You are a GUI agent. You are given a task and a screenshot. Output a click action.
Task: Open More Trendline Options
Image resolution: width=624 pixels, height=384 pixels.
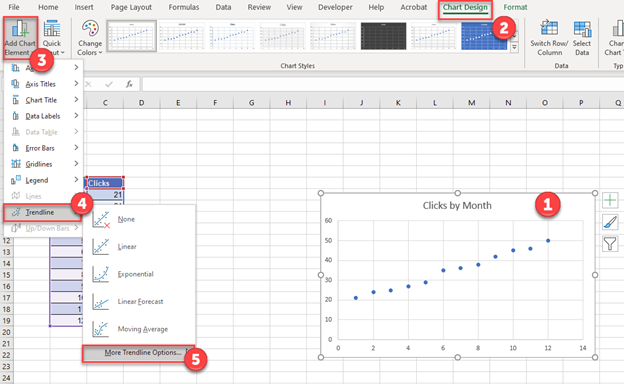coord(138,353)
